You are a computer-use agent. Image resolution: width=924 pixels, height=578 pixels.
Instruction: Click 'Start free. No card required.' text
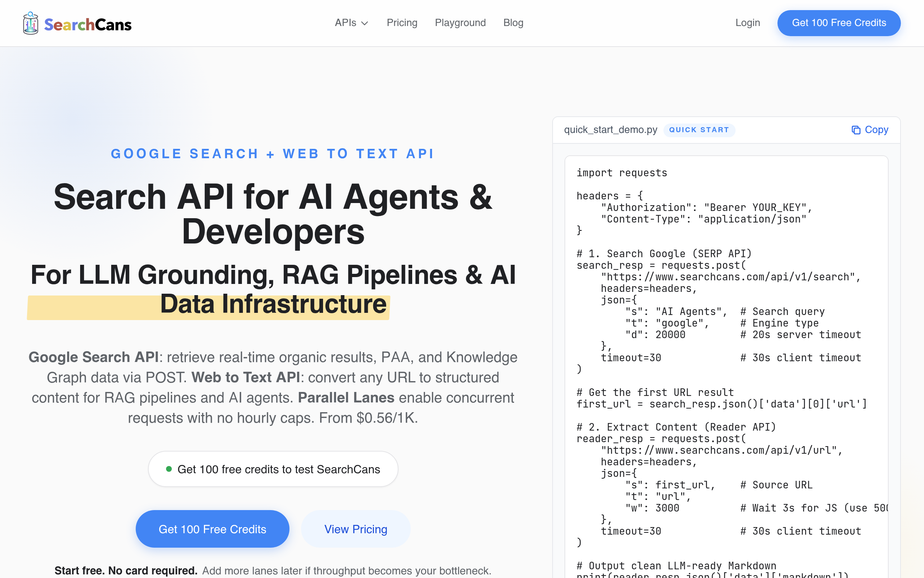click(x=126, y=570)
